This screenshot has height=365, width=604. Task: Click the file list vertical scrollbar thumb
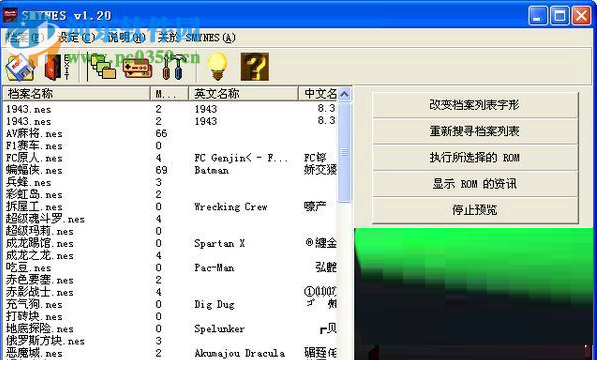[345, 152]
